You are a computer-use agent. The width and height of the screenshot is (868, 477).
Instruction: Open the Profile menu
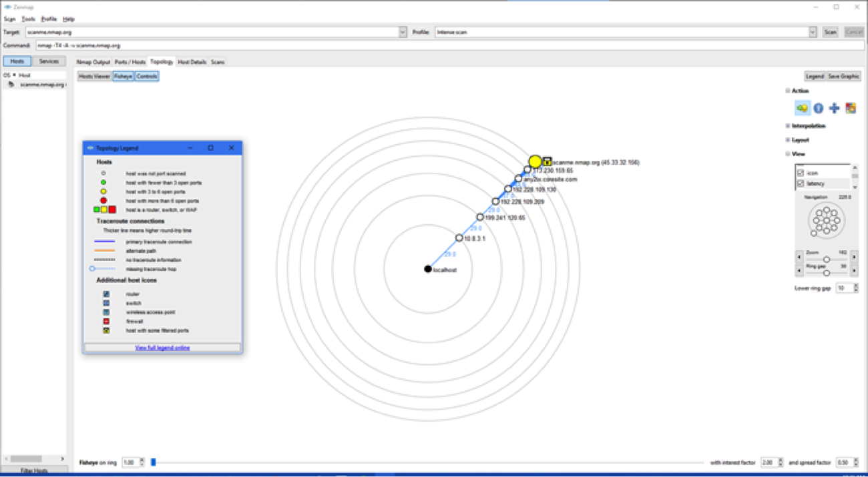(x=49, y=19)
